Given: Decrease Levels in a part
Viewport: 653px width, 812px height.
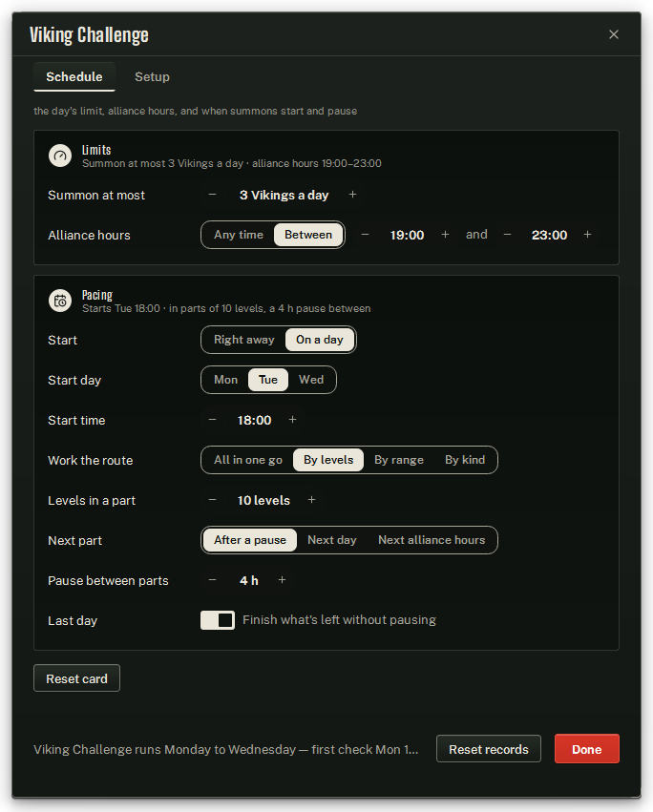Looking at the screenshot, I should 213,500.
